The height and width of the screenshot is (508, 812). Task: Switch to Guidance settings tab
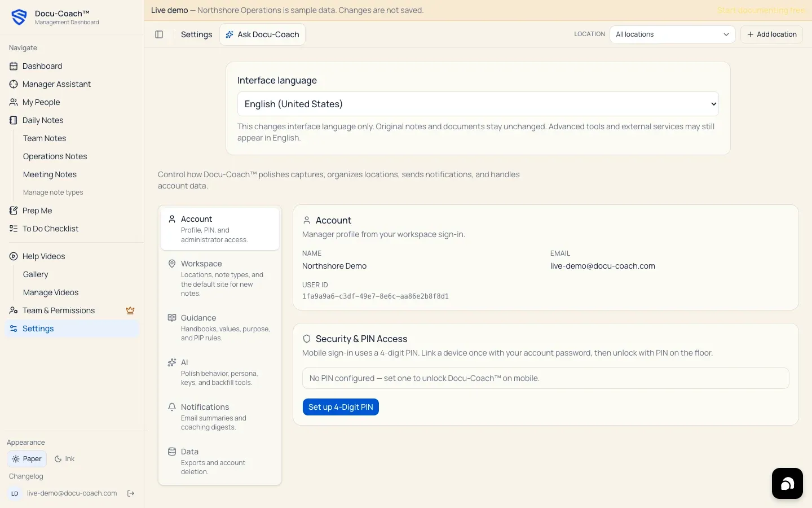tap(220, 327)
